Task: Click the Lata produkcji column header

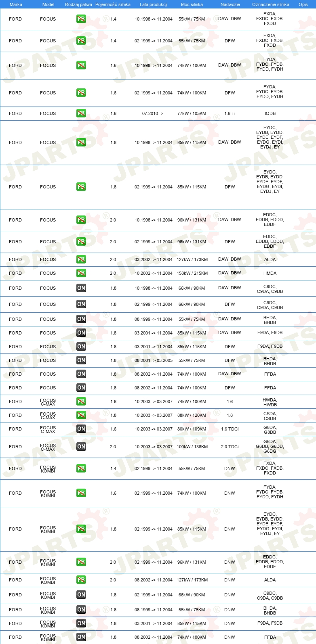Action: pyautogui.click(x=154, y=4)
